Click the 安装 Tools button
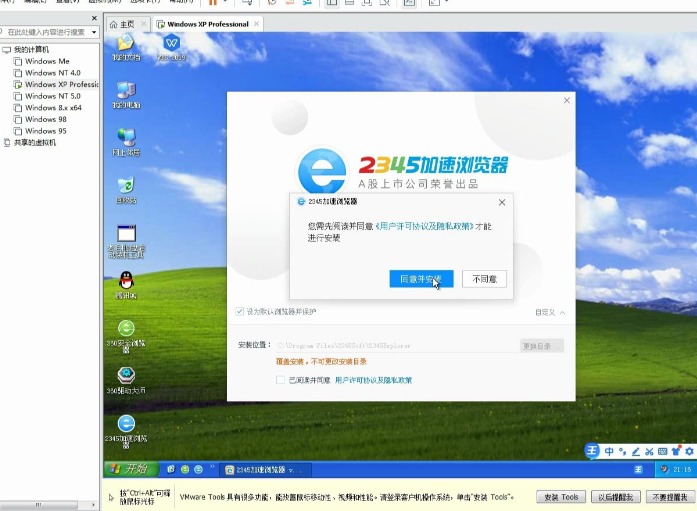 [561, 497]
